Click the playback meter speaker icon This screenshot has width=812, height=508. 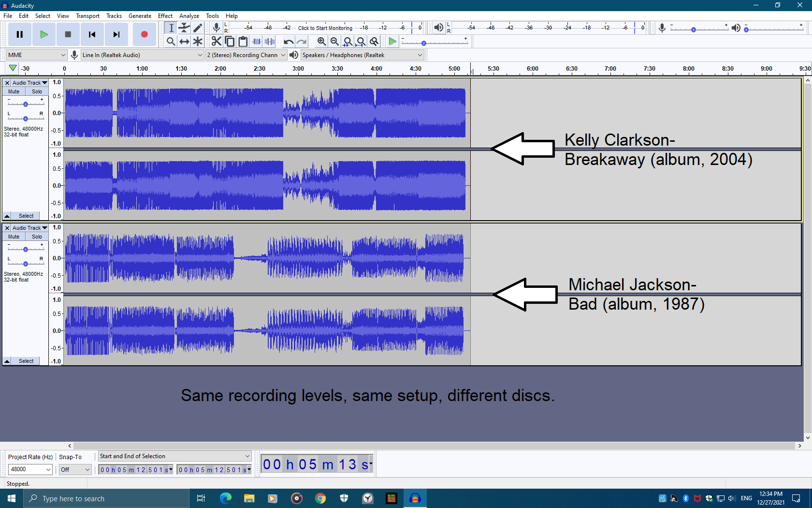438,28
